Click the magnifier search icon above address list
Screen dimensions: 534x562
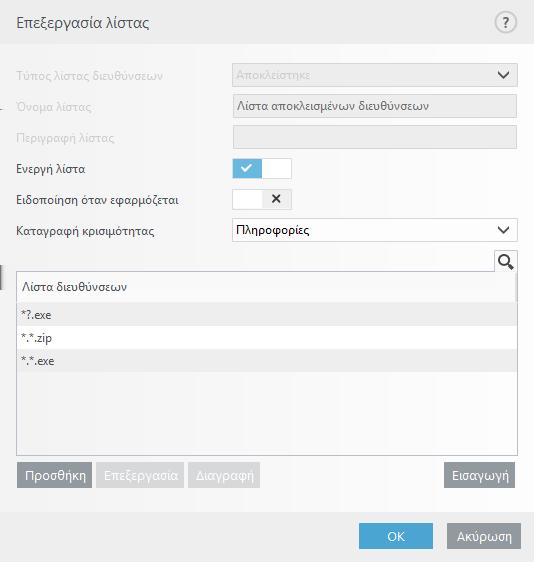[506, 261]
